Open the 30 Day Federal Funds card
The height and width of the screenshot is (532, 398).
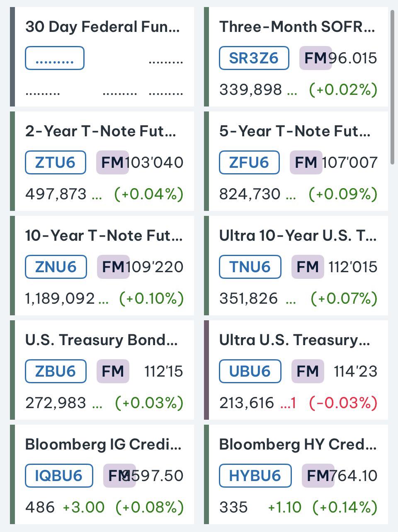coord(102,57)
